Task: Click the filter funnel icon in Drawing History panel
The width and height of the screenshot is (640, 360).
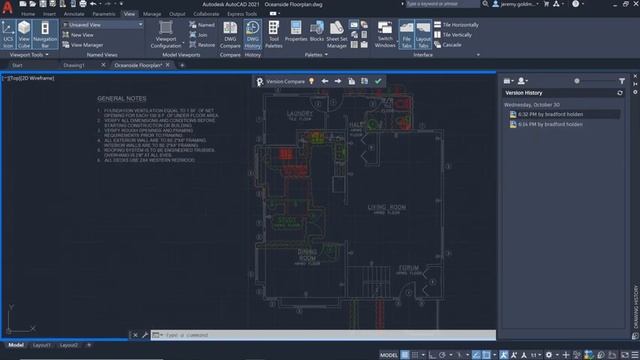Action: pyautogui.click(x=622, y=81)
